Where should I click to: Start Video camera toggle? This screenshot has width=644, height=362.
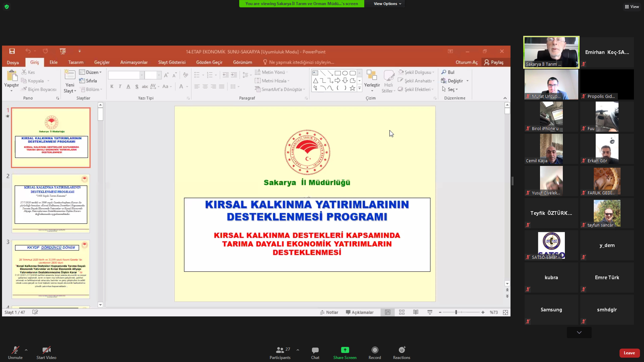(x=46, y=350)
